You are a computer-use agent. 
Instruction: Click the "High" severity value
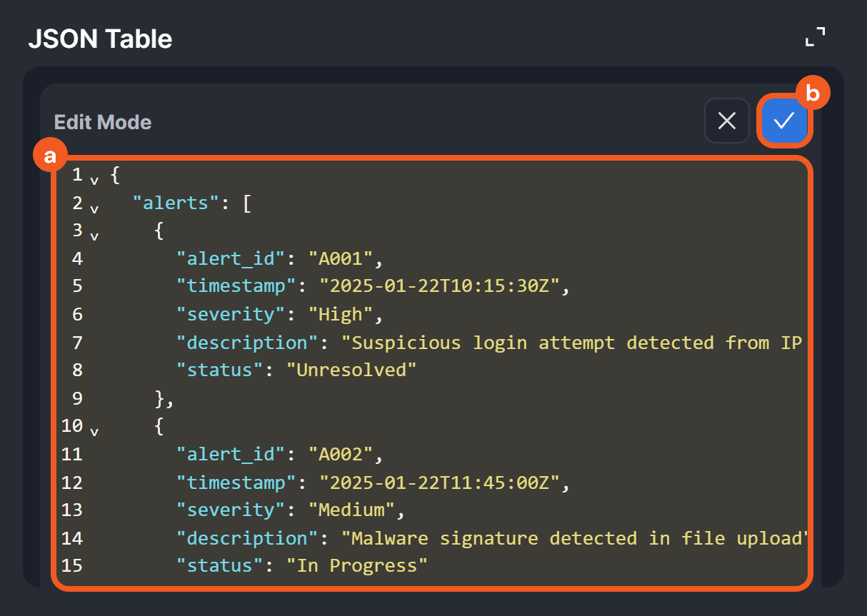pyautogui.click(x=341, y=314)
